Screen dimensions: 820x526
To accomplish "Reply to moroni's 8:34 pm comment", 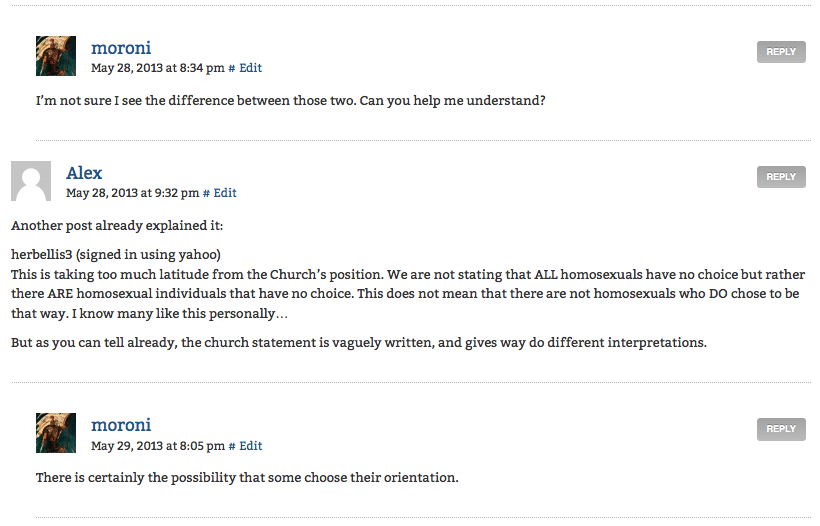I will 781,52.
